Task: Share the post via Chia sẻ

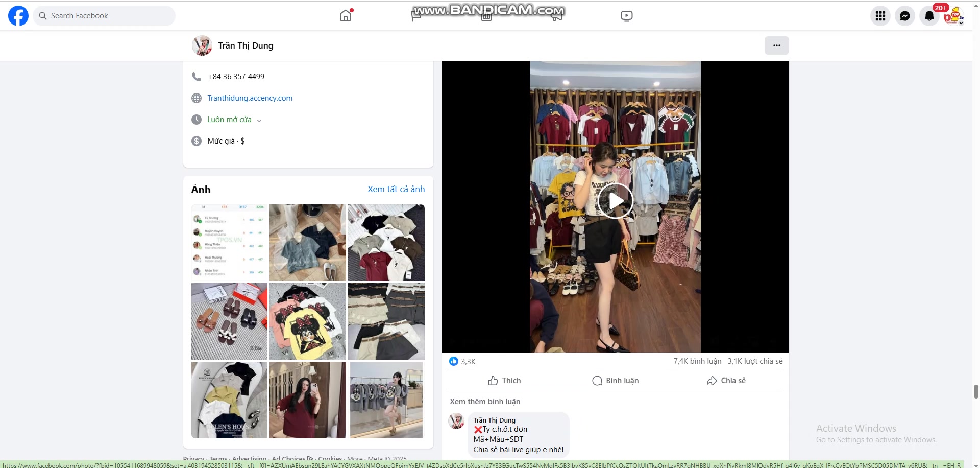Action: pyautogui.click(x=726, y=381)
